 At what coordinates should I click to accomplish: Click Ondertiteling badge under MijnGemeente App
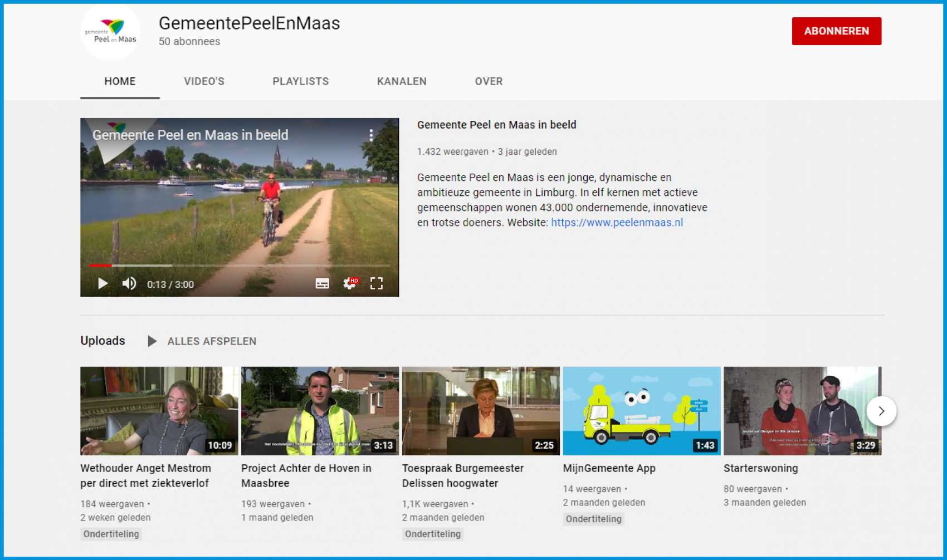593,519
